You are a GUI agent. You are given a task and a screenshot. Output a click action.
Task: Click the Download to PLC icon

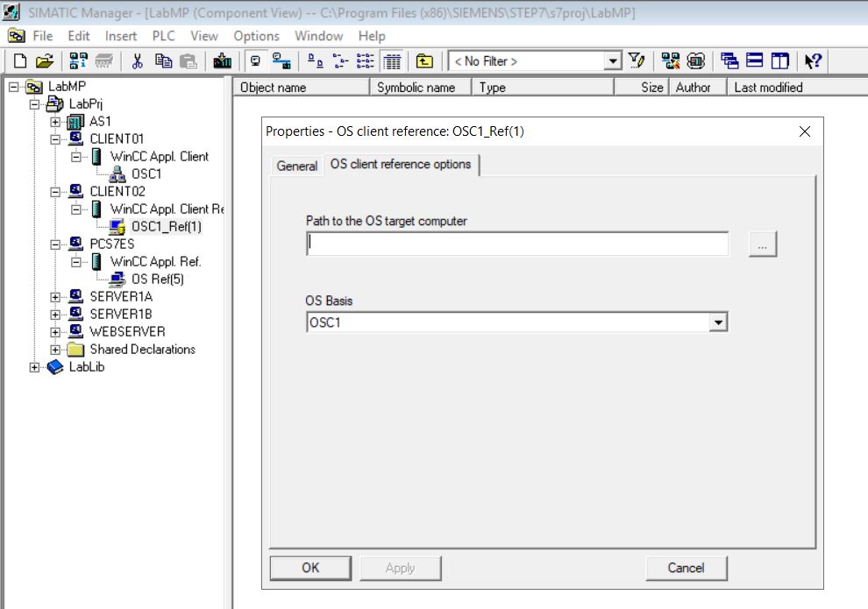tap(223, 60)
